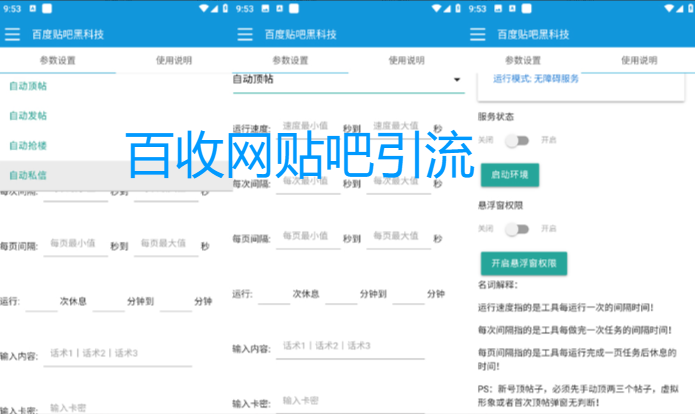695x414 pixels.
Task: Tap the Wi-Fi status icon in the first screenshot
Action: [x=204, y=8]
